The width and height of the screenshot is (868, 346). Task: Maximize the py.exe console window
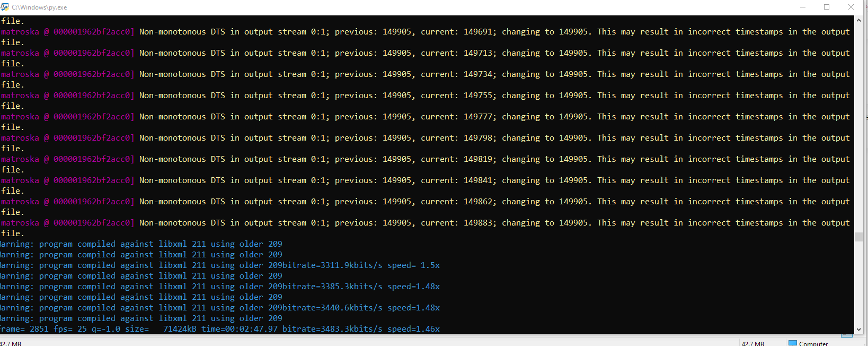tap(827, 7)
